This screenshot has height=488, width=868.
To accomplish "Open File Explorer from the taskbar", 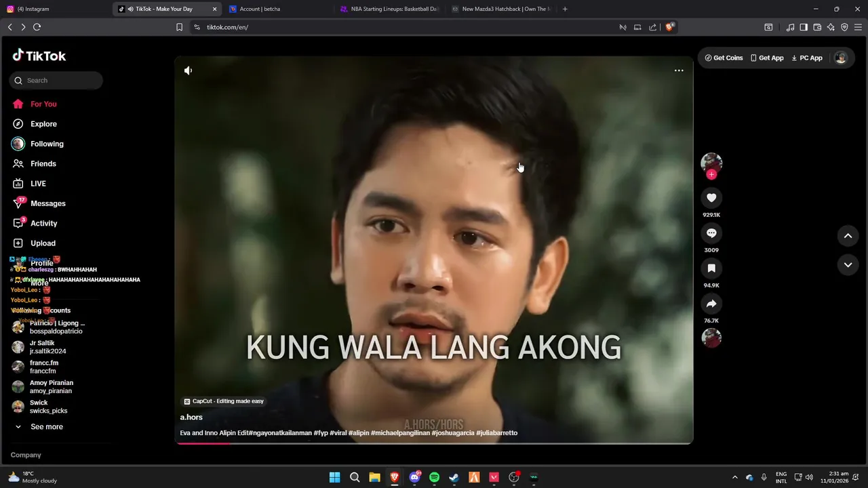I will pos(374,477).
